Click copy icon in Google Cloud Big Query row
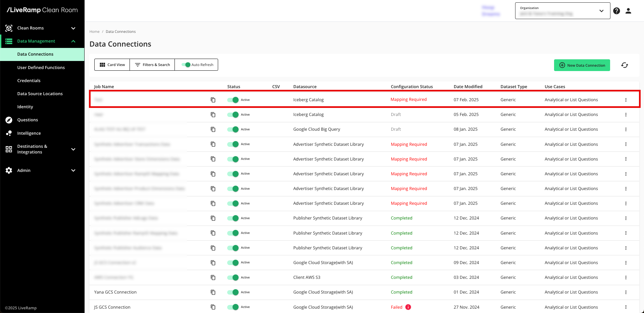 coord(213,129)
